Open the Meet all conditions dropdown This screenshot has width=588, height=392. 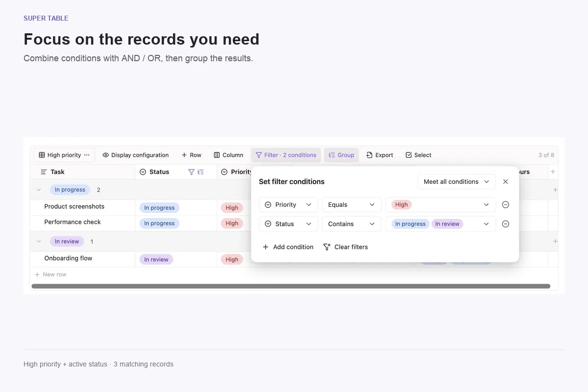(x=457, y=182)
